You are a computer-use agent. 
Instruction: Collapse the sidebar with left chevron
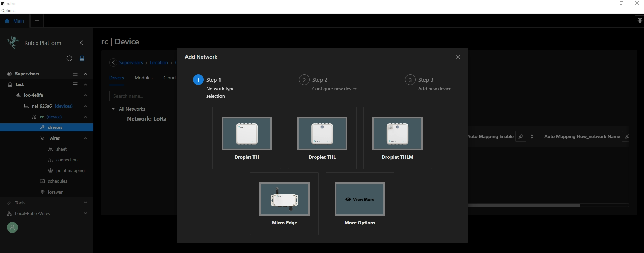coord(81,43)
